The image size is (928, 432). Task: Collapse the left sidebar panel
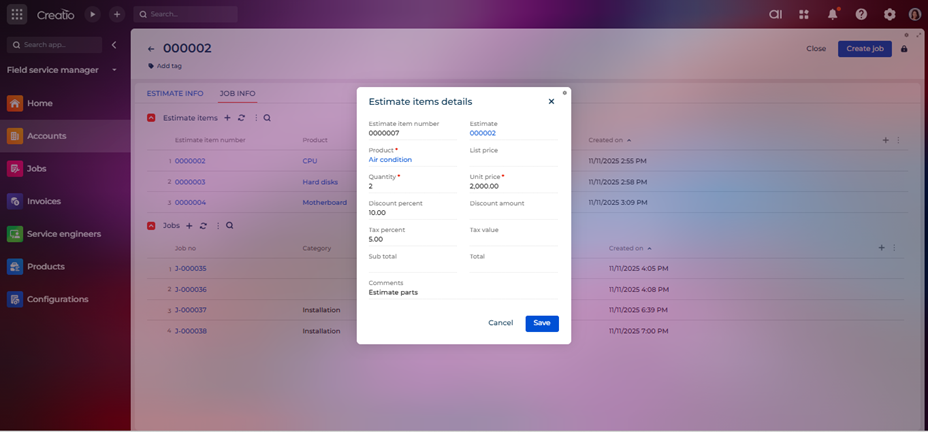click(114, 45)
